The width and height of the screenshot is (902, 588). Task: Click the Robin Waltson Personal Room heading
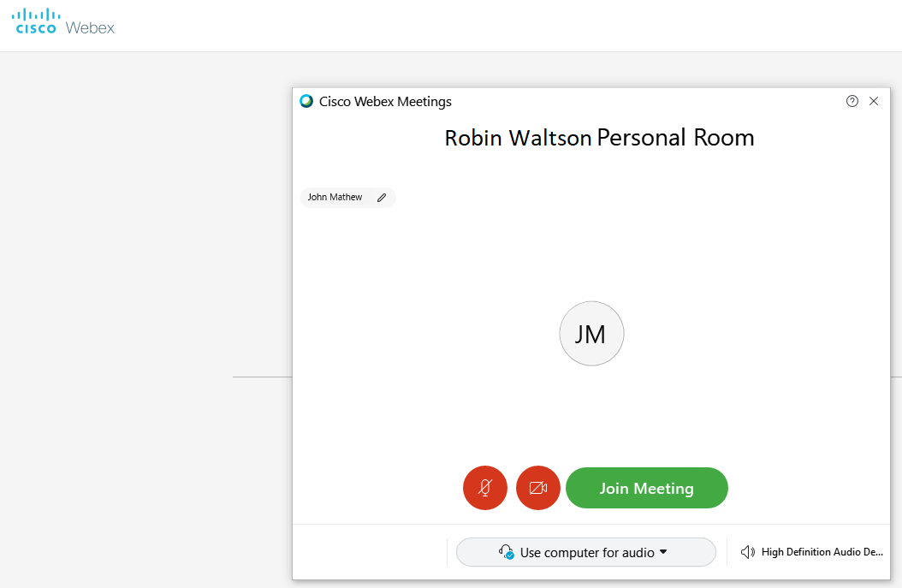point(599,138)
